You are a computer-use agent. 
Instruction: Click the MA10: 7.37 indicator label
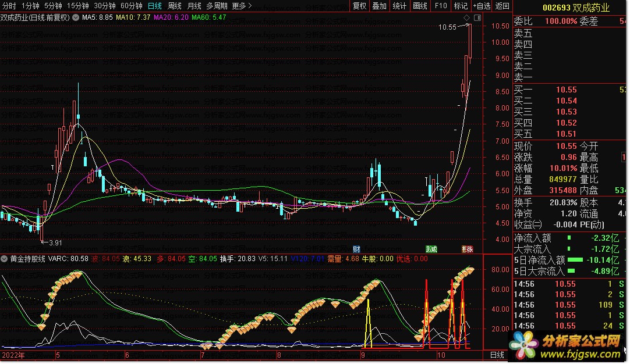(x=133, y=17)
